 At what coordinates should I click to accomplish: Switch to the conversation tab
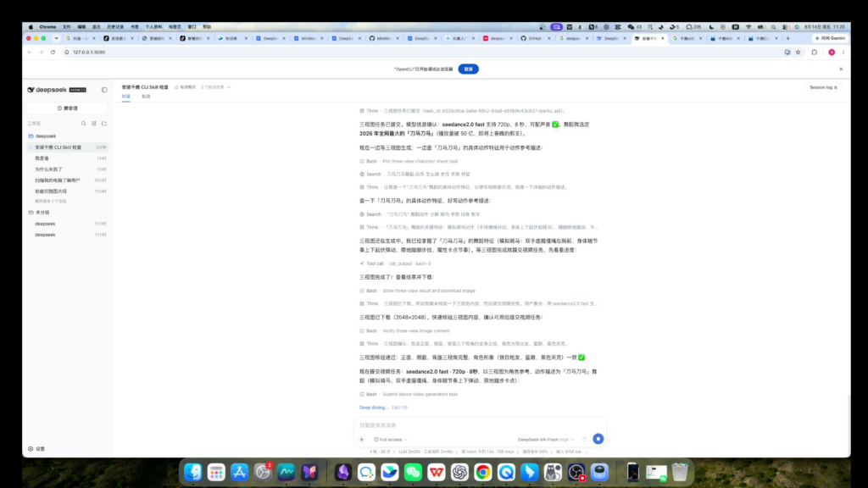(126, 97)
